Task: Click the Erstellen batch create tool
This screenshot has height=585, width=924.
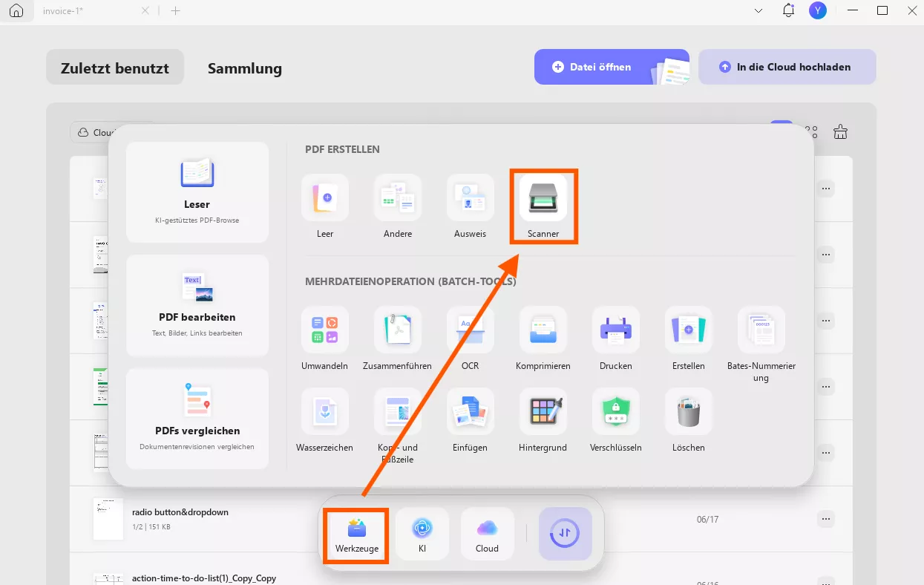Action: coord(689,339)
